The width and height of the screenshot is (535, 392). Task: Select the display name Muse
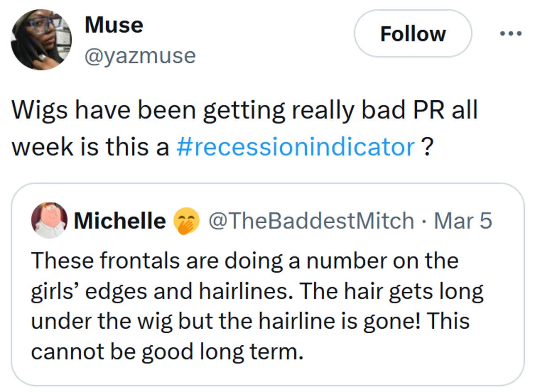113,24
